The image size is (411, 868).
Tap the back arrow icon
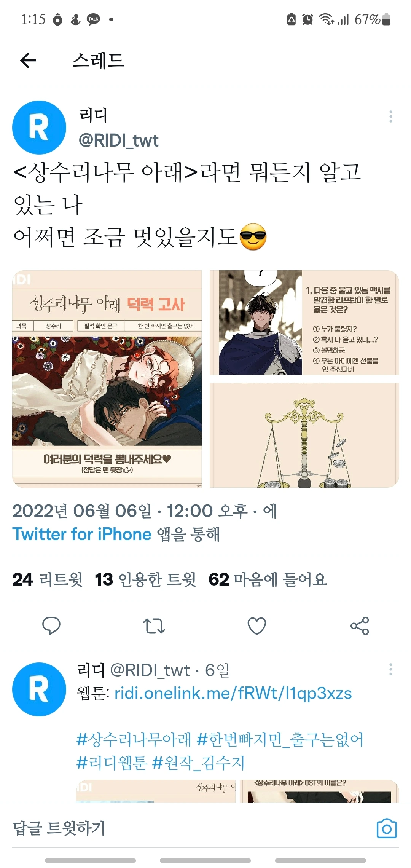pyautogui.click(x=28, y=60)
